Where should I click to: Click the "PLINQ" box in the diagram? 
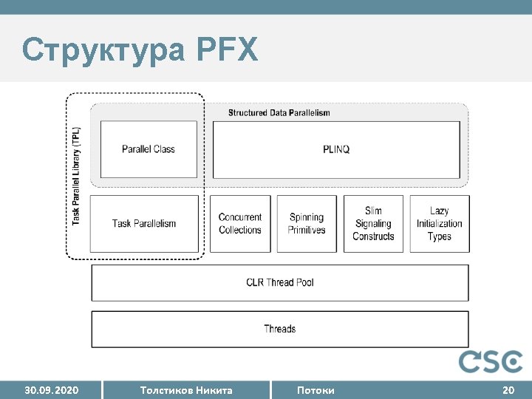[336, 149]
